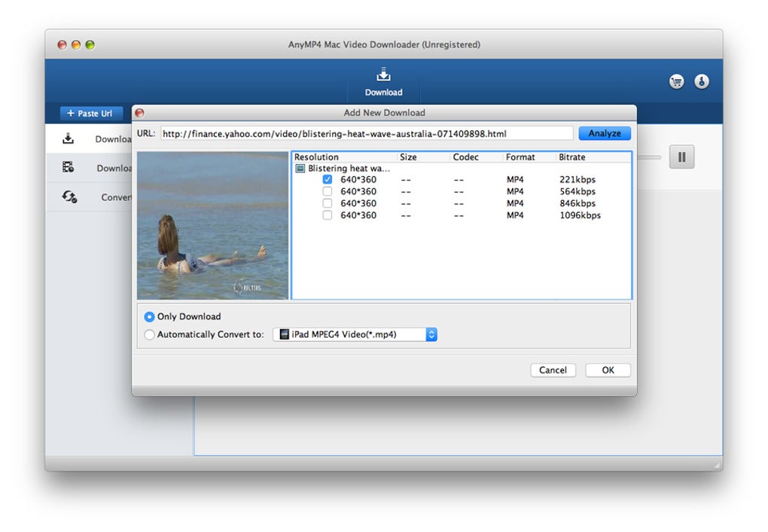Check the 564kbps 640*360 checkbox
This screenshot has width=768, height=532.
point(328,191)
